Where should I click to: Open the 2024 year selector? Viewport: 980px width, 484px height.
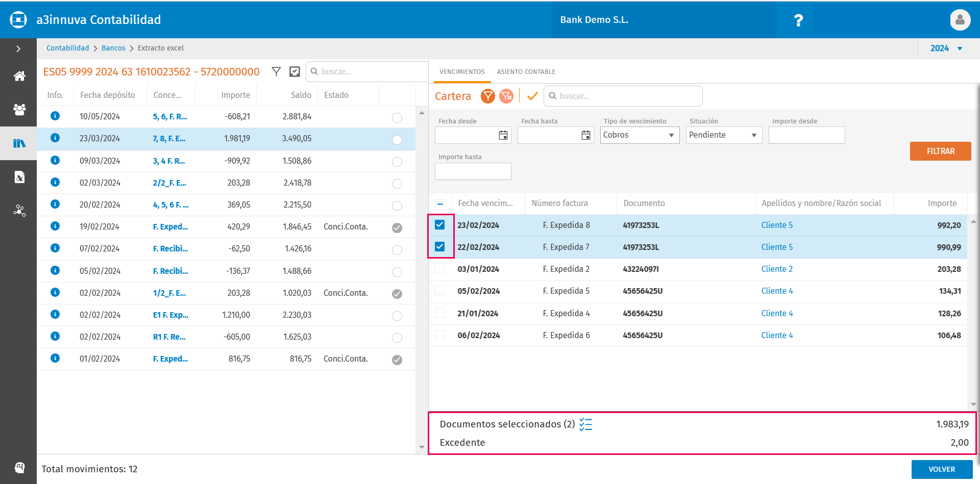(946, 48)
